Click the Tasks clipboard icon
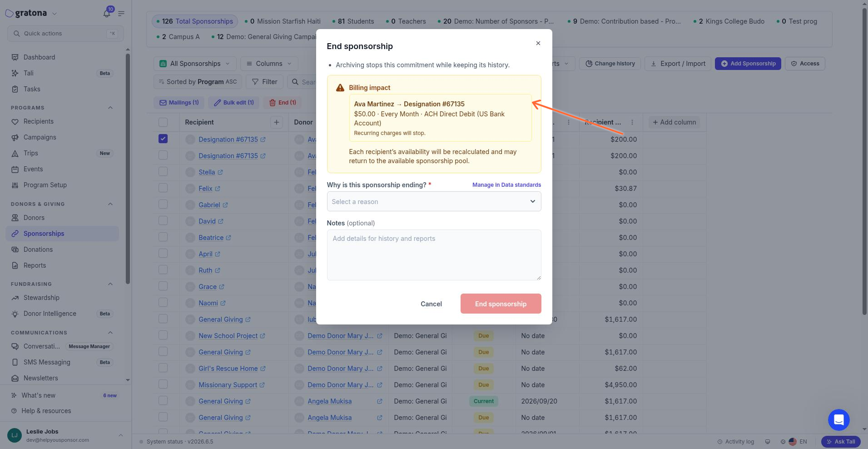The height and width of the screenshot is (449, 868). tap(15, 89)
